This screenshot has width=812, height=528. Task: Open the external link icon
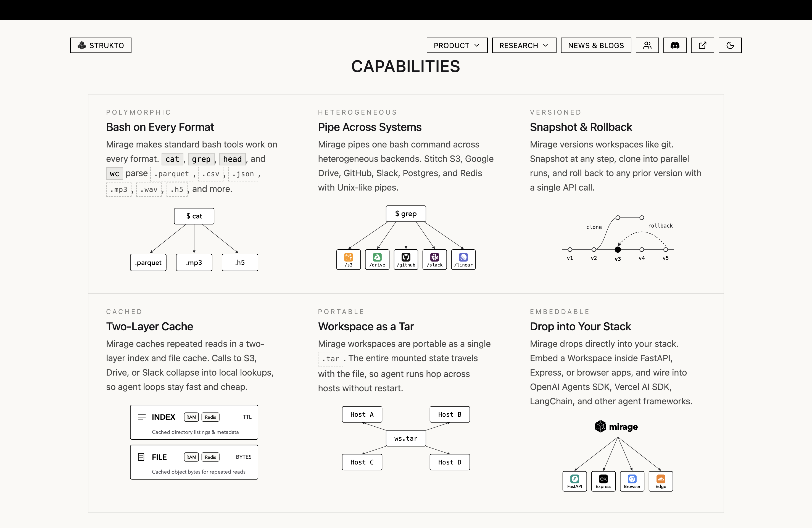[x=702, y=45]
